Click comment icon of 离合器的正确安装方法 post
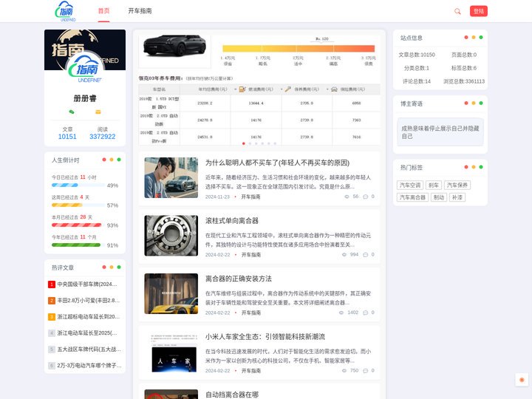532x399 pixels. pos(366,313)
